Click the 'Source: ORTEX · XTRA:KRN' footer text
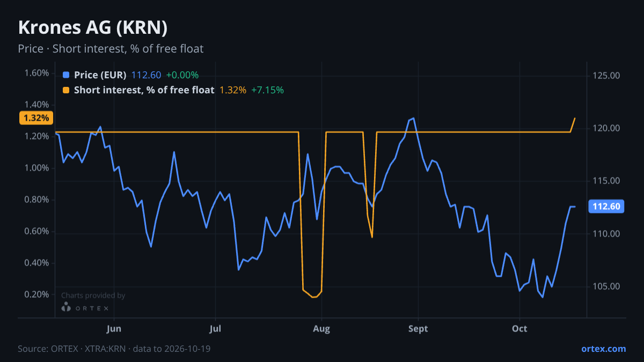 (x=71, y=349)
